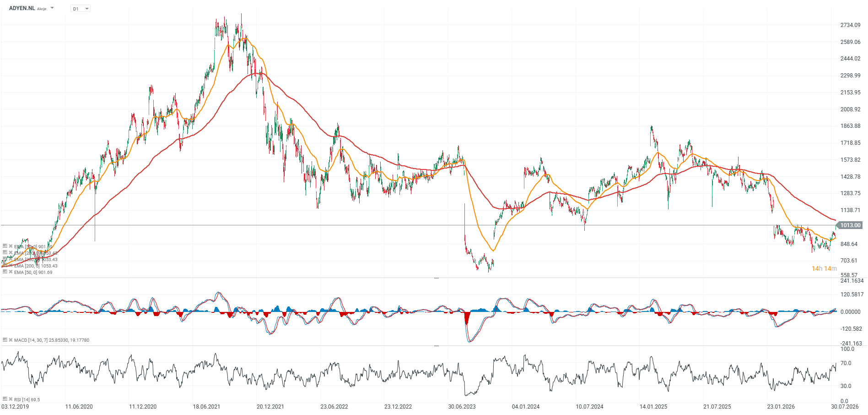Click the 18.06.2021 date label
This screenshot has height=415, width=868.
tap(206, 407)
